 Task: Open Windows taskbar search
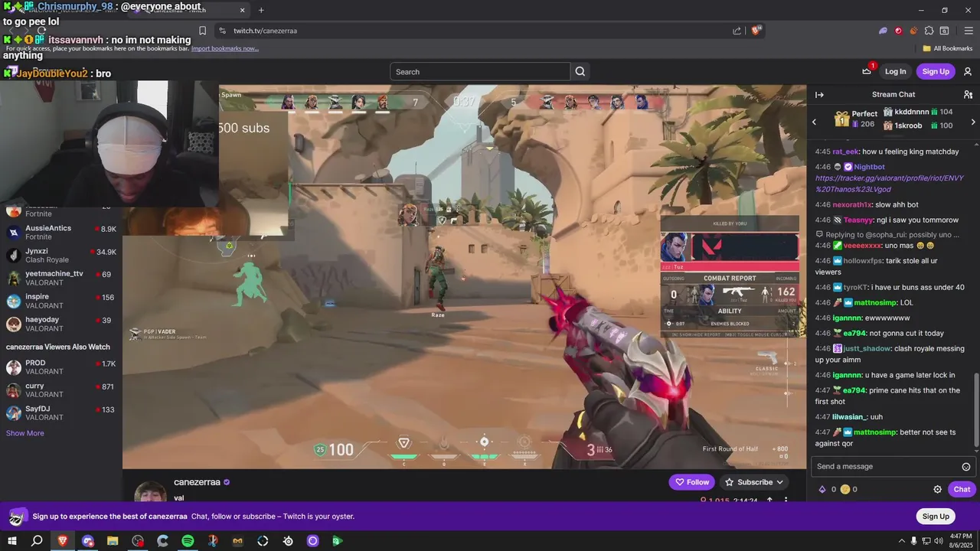coord(37,541)
